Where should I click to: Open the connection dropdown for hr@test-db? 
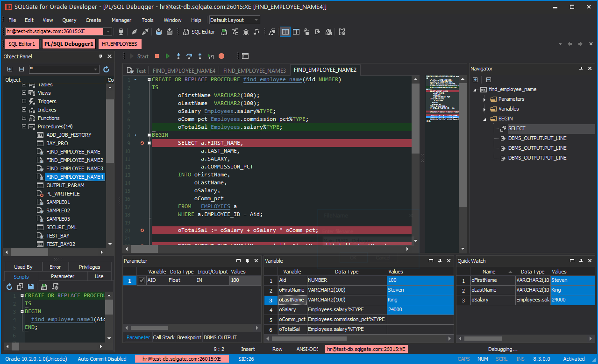coord(108,31)
